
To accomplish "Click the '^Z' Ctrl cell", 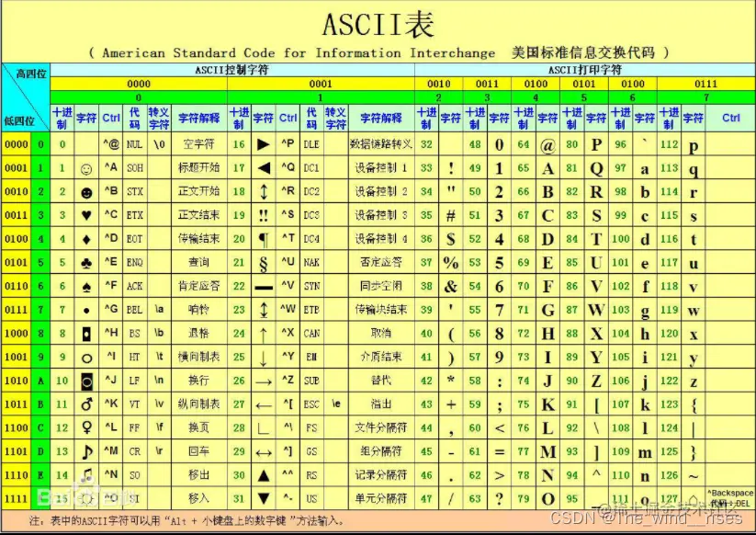I will click(288, 381).
